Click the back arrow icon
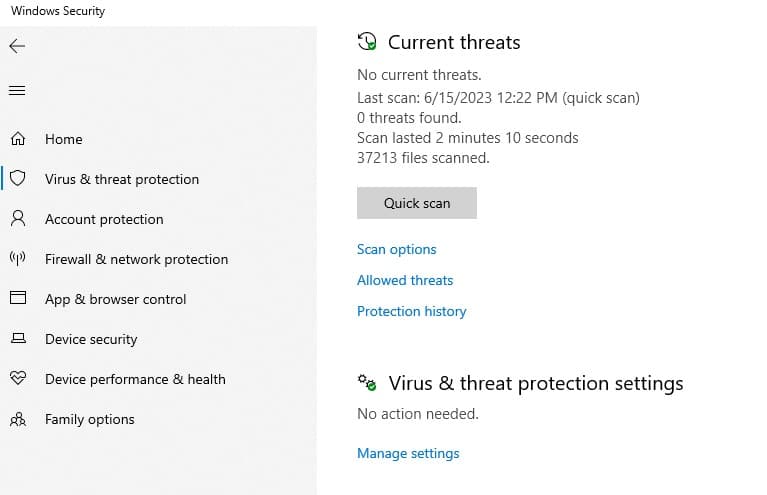767x495 pixels. coord(17,46)
